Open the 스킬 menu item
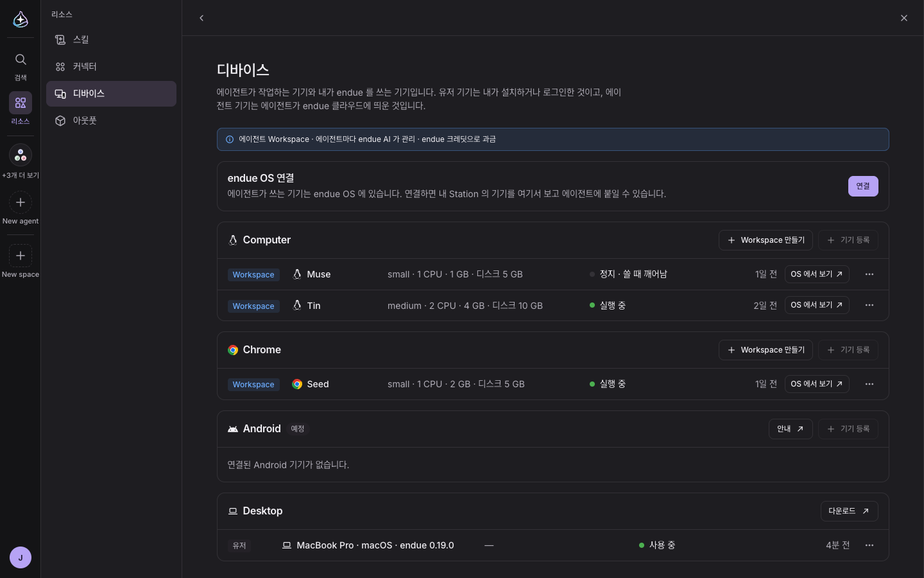924x578 pixels. click(x=111, y=40)
